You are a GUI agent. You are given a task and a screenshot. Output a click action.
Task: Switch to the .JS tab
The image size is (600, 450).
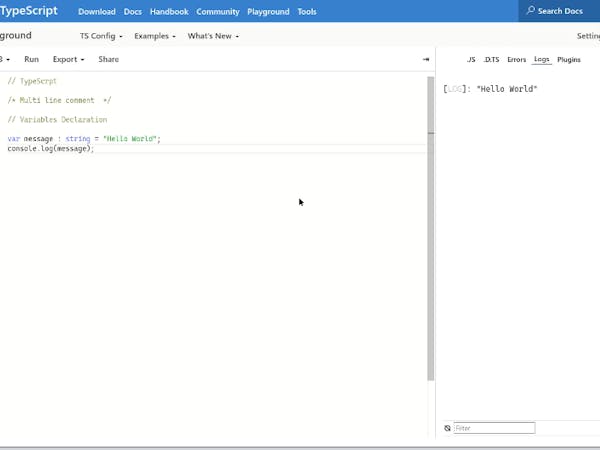click(471, 60)
